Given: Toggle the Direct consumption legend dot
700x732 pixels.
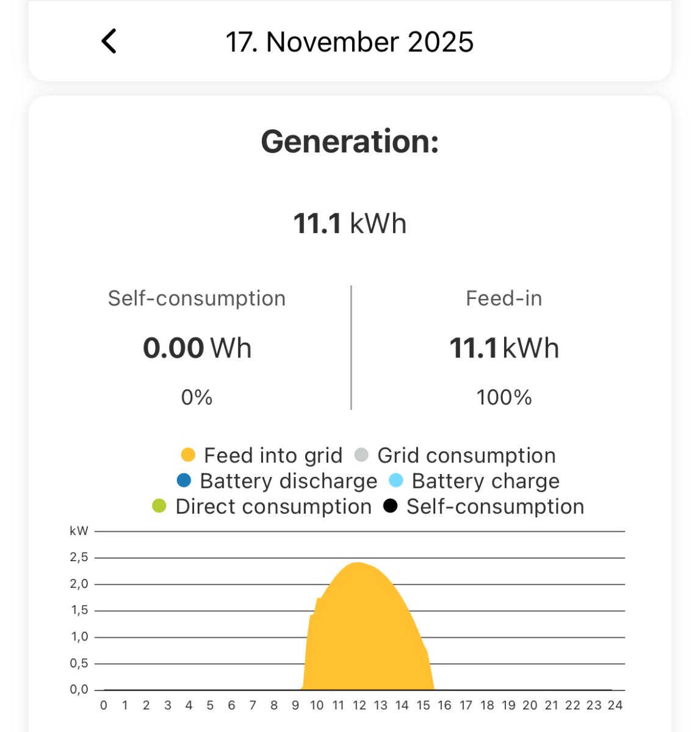Looking at the screenshot, I should pyautogui.click(x=159, y=506).
